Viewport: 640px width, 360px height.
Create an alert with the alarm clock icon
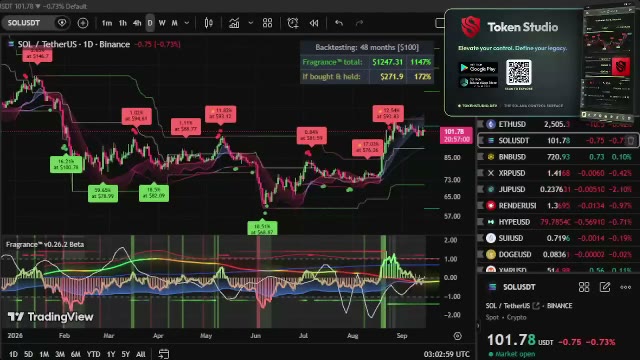293,23
